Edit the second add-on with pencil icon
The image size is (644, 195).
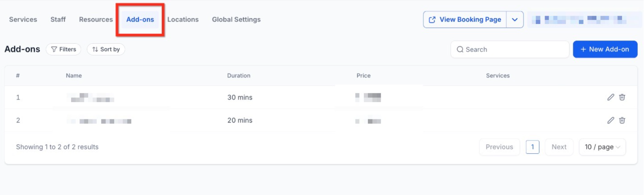click(610, 121)
